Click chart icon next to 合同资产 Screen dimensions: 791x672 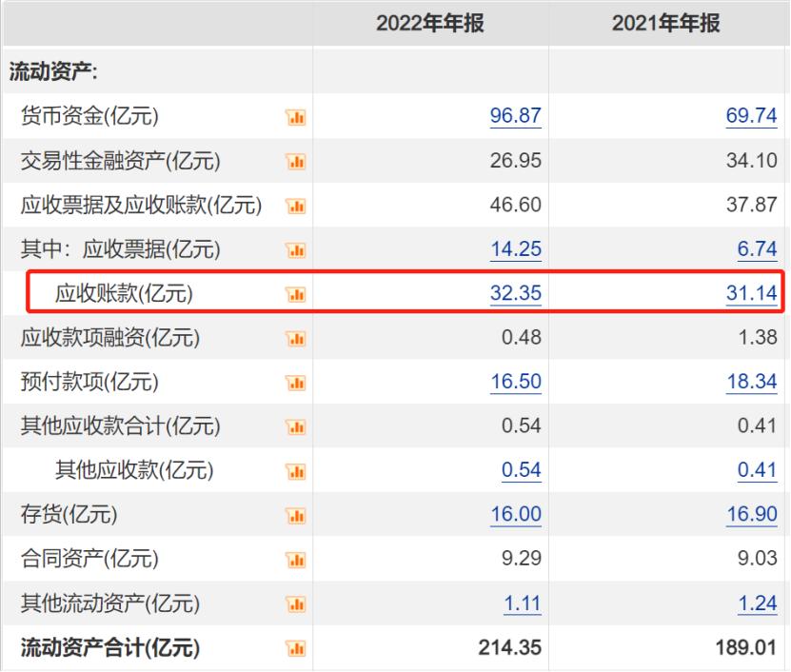pyautogui.click(x=295, y=560)
